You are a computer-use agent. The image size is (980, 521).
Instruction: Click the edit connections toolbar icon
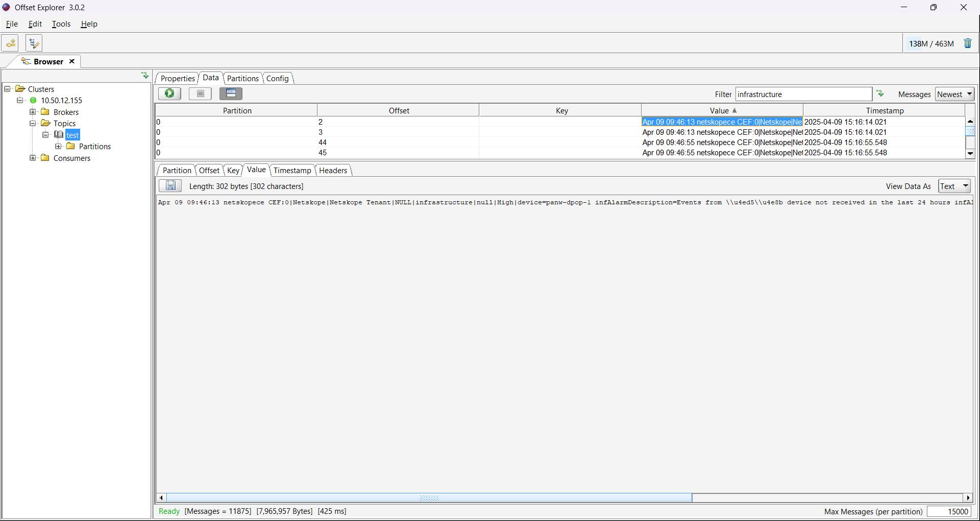(x=34, y=43)
